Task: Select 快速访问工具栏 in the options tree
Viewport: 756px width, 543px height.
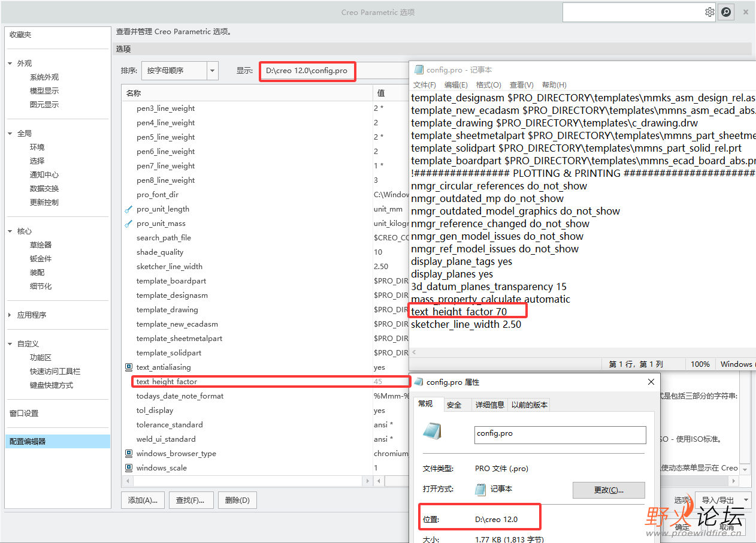Action: point(55,372)
